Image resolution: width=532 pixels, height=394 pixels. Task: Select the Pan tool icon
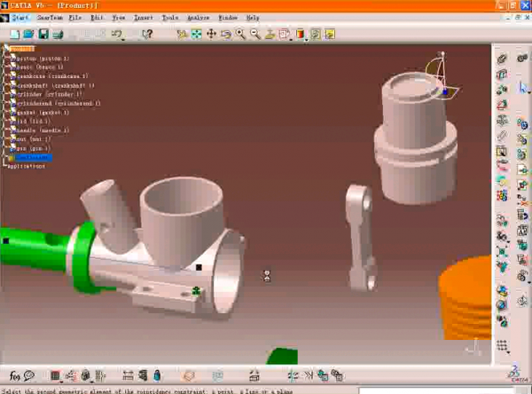pos(211,34)
